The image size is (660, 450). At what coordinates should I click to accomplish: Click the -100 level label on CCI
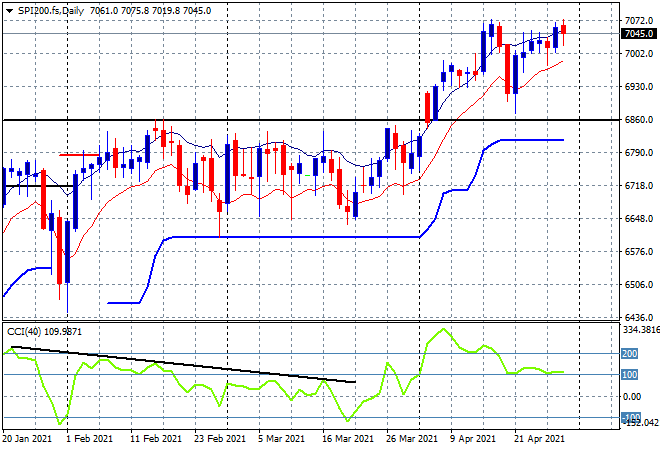point(631,417)
